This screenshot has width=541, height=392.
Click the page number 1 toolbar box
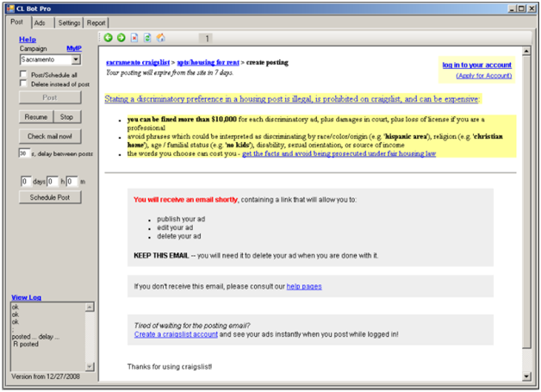click(206, 38)
